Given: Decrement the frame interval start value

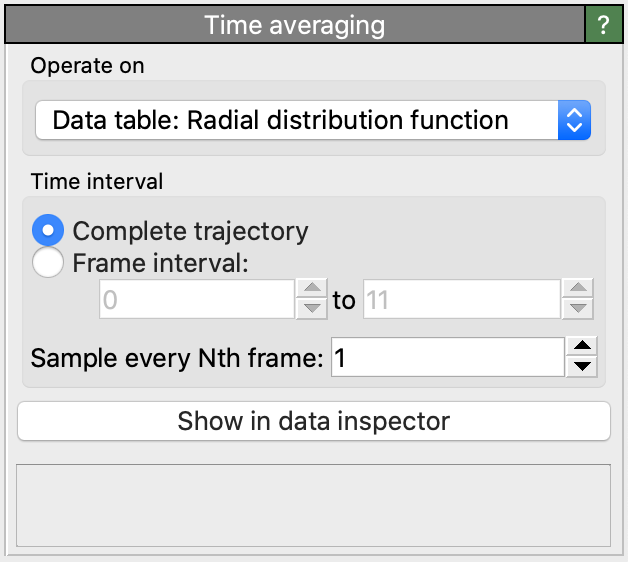Looking at the screenshot, I should pos(313,309).
